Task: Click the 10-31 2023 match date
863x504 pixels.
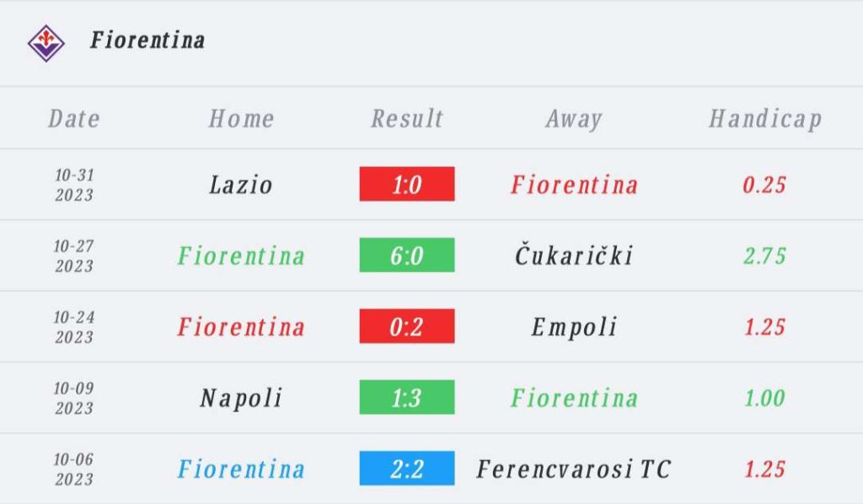Action: [74, 185]
